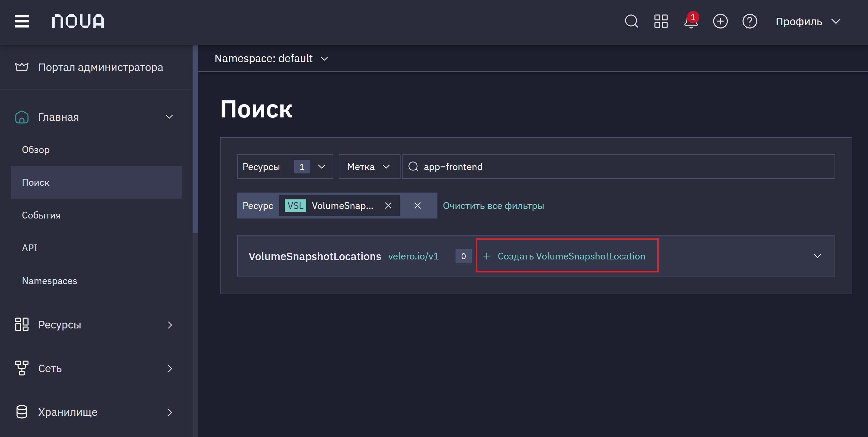Open the hamburger navigation menu
Image resolution: width=868 pixels, height=437 pixels.
pyautogui.click(x=22, y=21)
